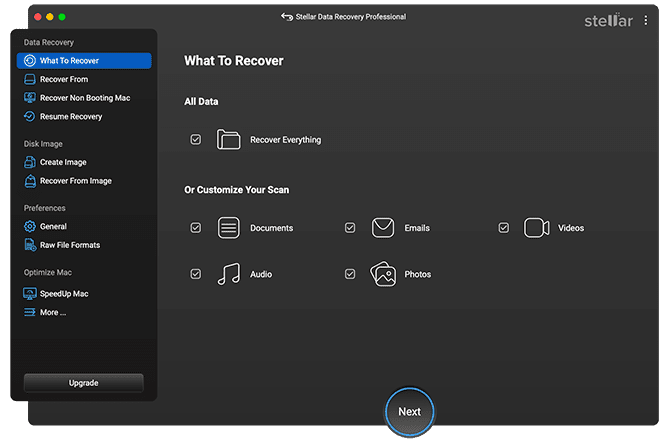Open Create Image under Disk Image
Screen dimensions: 668x443
pyautogui.click(x=63, y=162)
